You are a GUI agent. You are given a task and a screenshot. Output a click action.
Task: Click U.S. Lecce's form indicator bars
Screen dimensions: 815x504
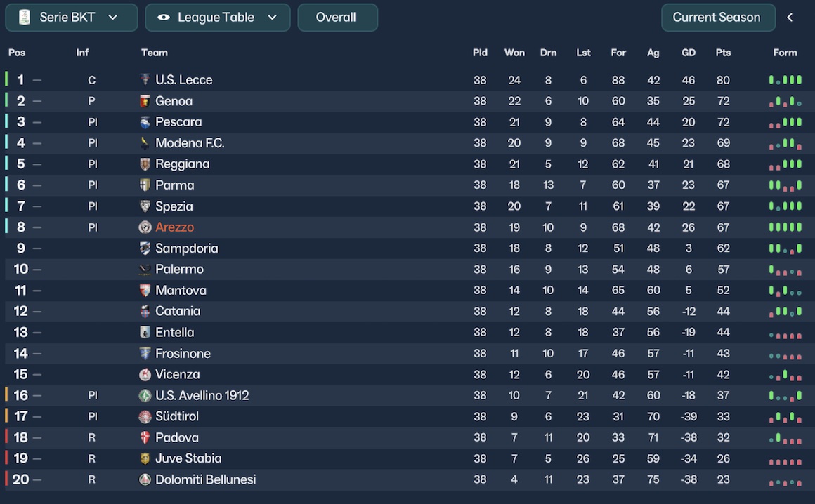tap(785, 80)
